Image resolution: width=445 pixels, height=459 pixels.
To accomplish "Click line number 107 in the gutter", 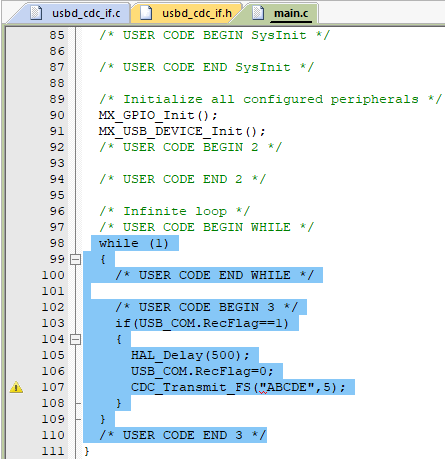I will (x=53, y=387).
